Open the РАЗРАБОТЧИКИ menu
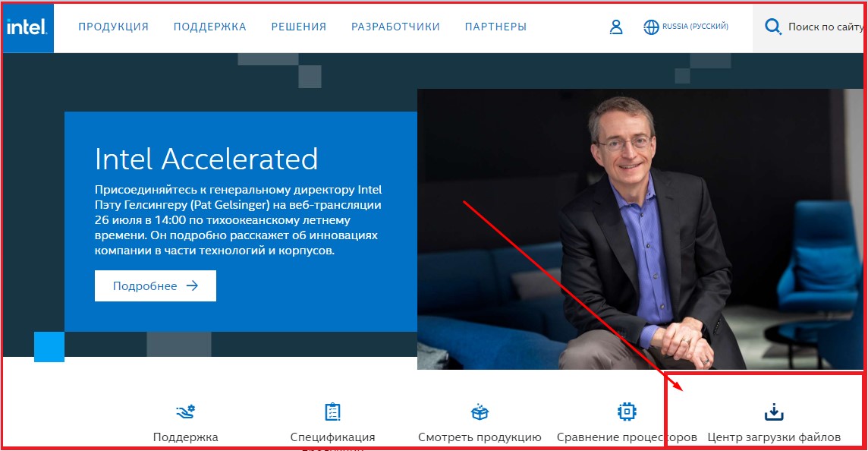 396,27
